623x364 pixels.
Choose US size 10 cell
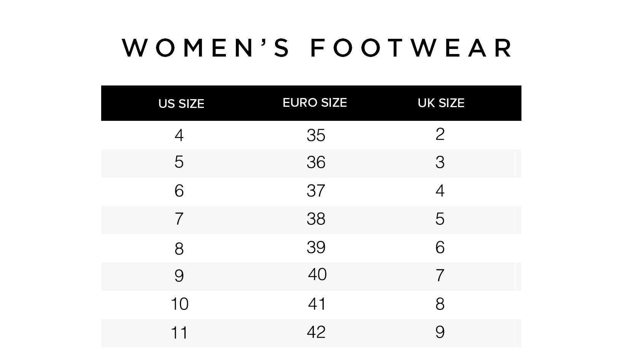180,304
